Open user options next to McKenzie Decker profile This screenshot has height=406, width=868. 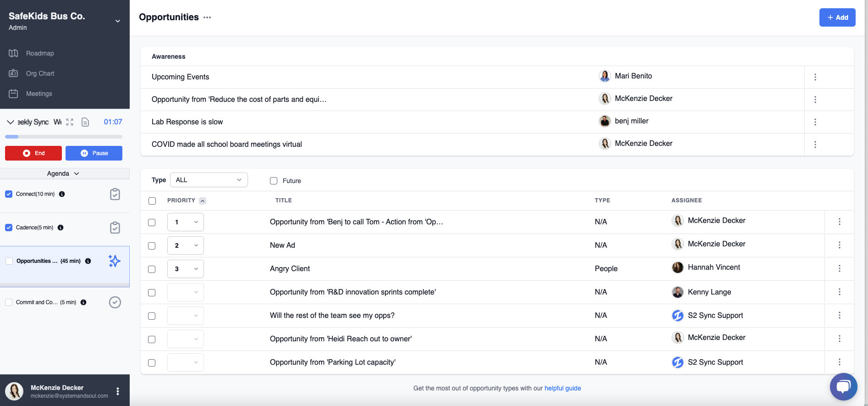click(118, 391)
